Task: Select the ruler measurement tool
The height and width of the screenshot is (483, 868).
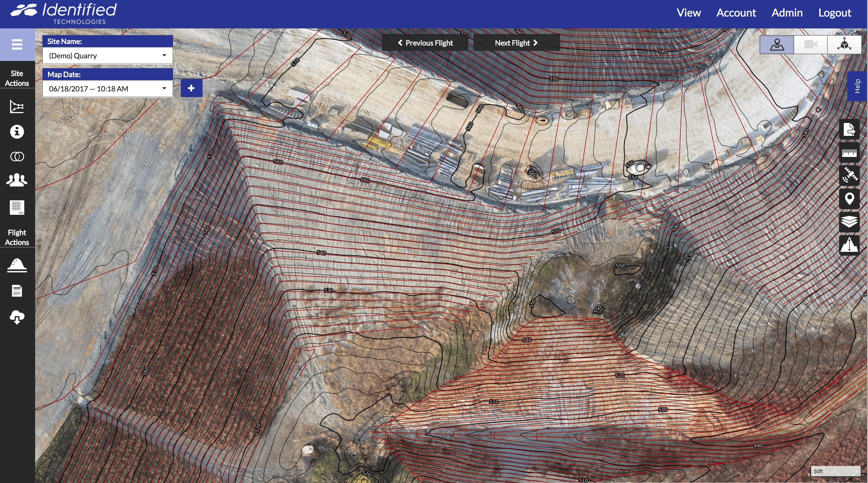Action: pyautogui.click(x=849, y=153)
